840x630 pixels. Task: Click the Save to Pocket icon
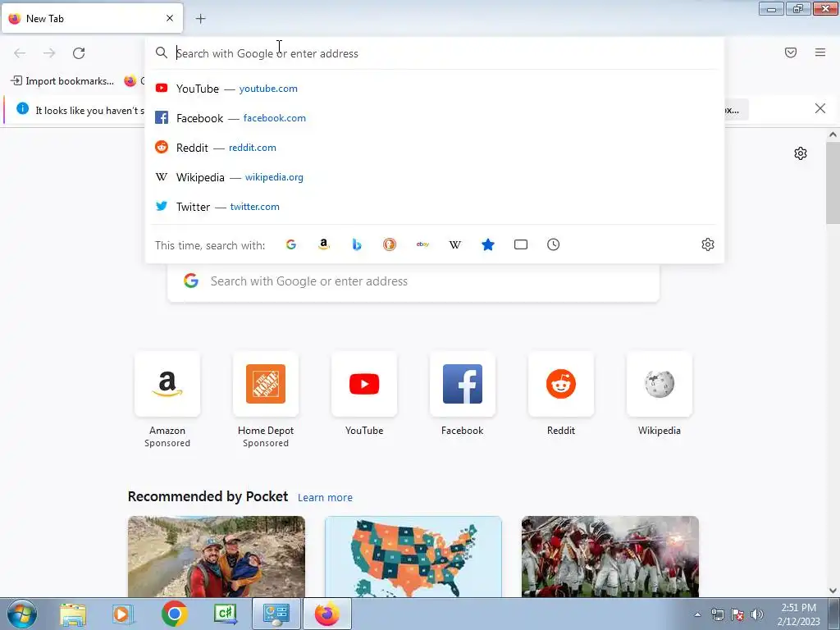pos(791,52)
